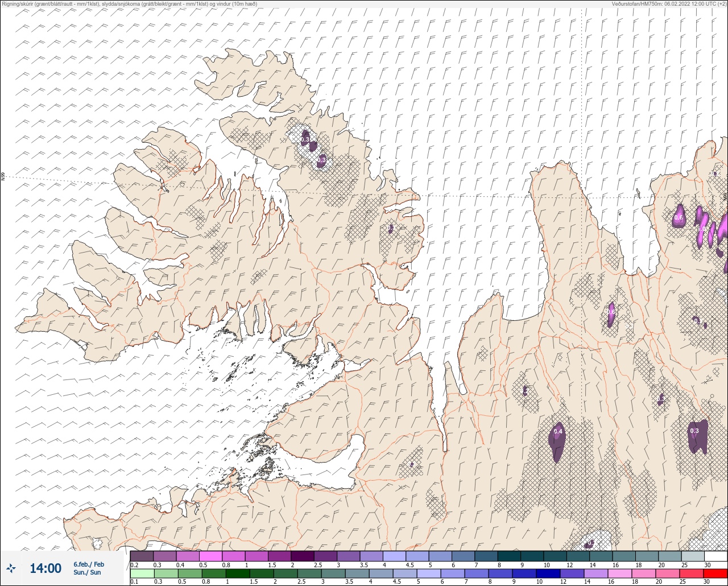Choose the dark teal 9 swatch, upper scale
Screen dimensions: 728x586
[x=532, y=556]
